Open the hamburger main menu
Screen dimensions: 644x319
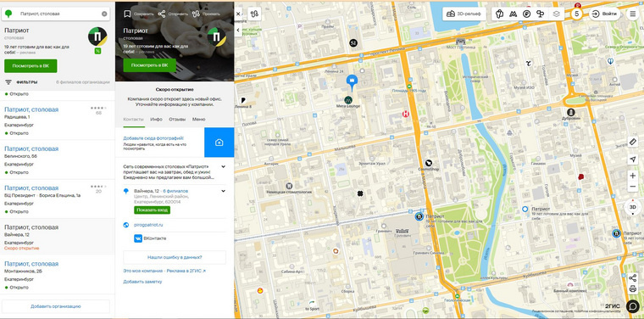click(633, 14)
